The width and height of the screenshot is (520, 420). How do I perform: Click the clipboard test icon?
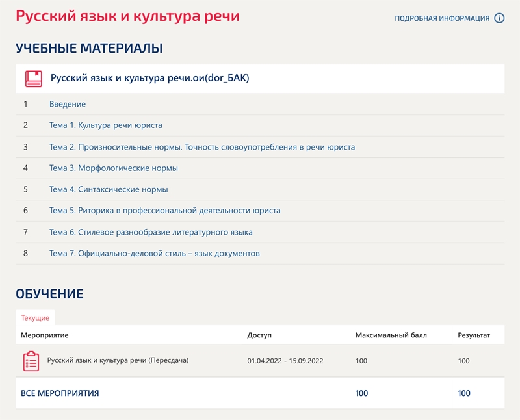pyautogui.click(x=31, y=361)
